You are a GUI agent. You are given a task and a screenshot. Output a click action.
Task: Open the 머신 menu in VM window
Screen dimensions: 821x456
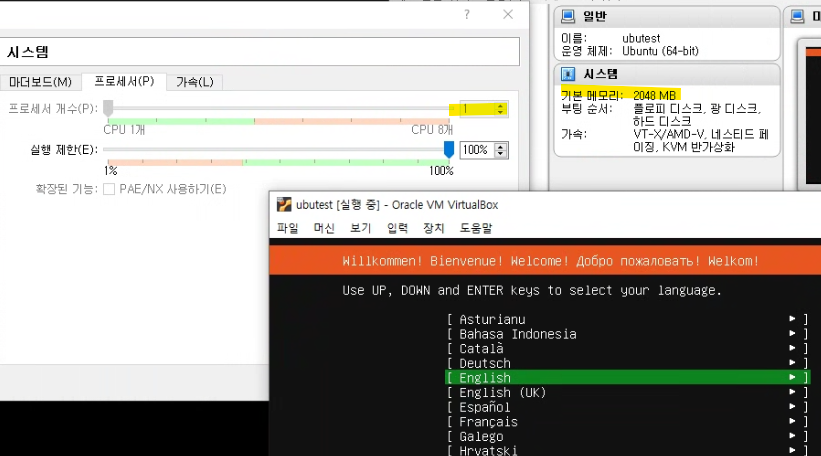tap(324, 228)
